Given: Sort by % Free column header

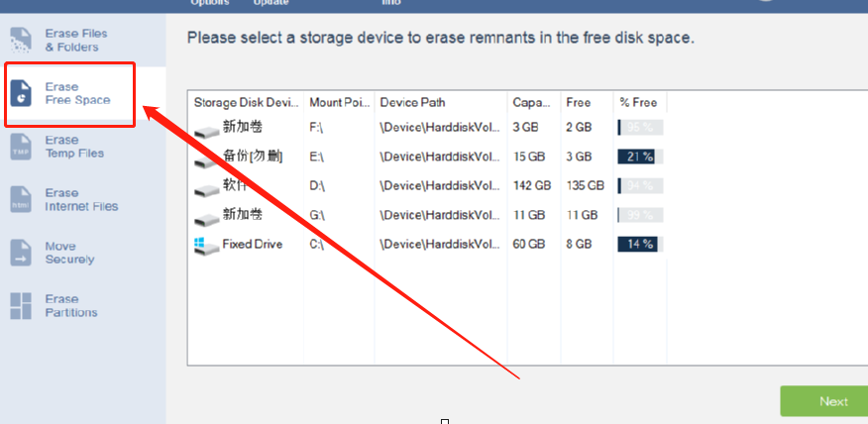Looking at the screenshot, I should 640,102.
